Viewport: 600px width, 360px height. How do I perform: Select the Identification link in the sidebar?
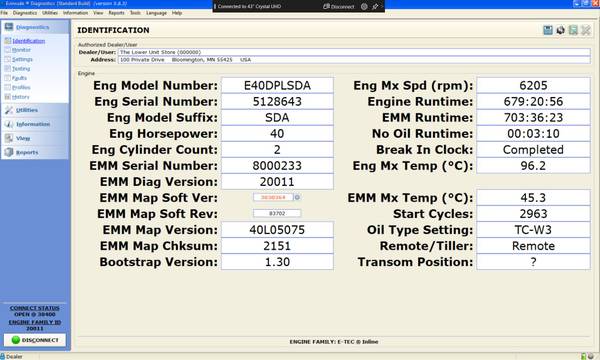[x=29, y=41]
